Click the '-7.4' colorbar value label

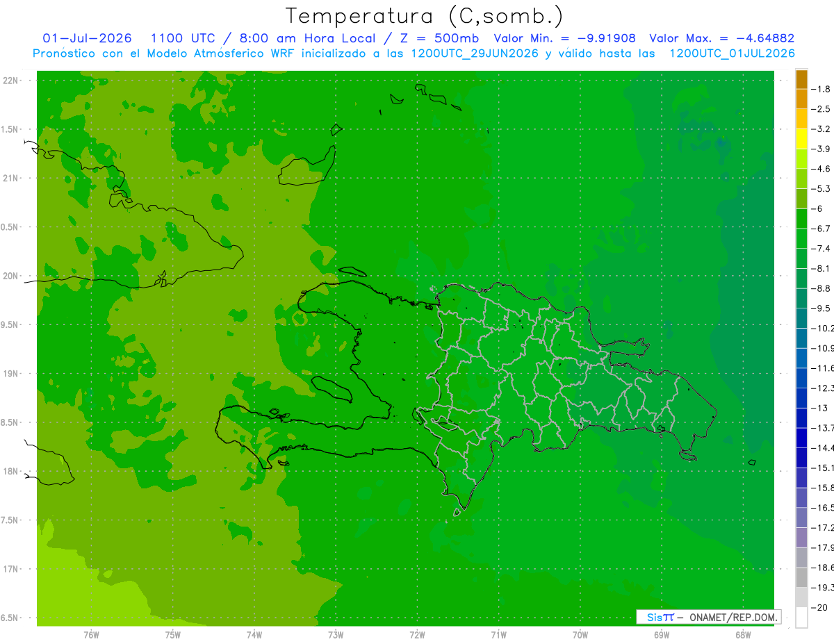821,249
